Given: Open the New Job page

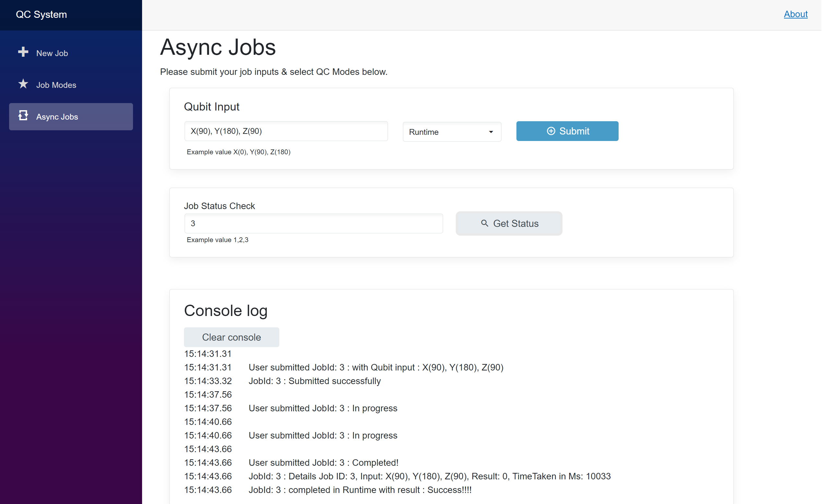Looking at the screenshot, I should (71, 53).
